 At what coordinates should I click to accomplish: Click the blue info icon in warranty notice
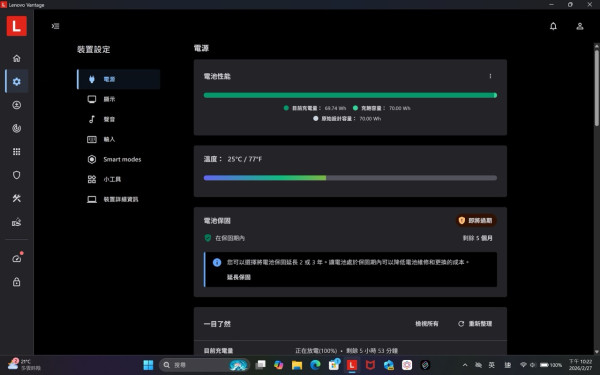(x=217, y=262)
